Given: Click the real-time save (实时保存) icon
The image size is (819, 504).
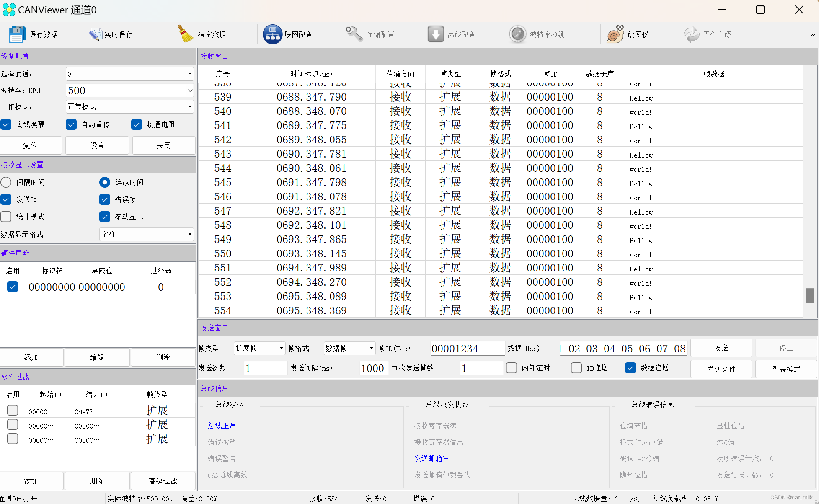Looking at the screenshot, I should tap(96, 34).
